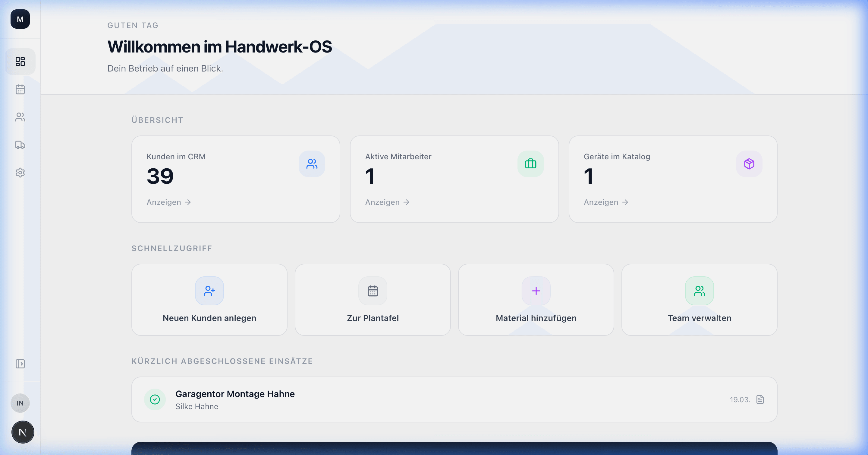868x455 pixels.
Task: Open Garagentor Montage Hahne completed job
Action: tap(235, 394)
